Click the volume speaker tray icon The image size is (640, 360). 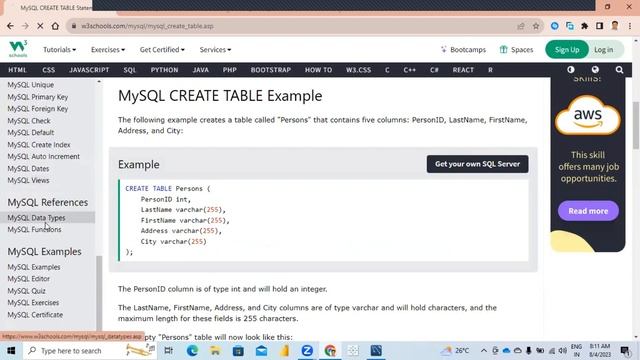click(x=563, y=351)
